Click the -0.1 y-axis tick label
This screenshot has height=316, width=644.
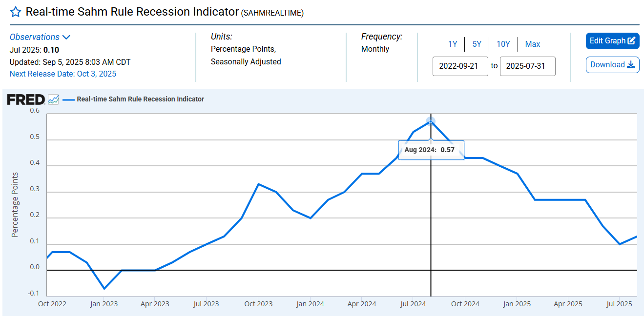point(34,293)
